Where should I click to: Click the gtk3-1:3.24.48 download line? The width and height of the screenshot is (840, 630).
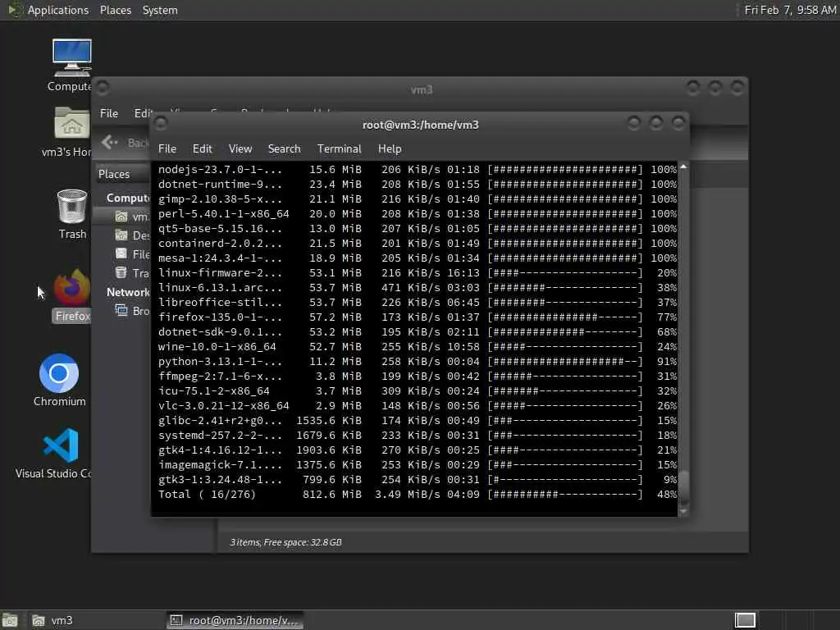click(x=418, y=479)
